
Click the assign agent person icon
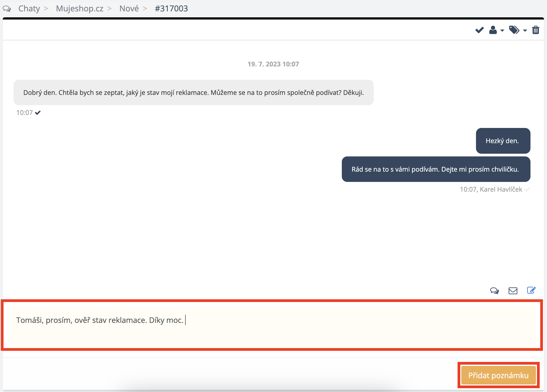click(x=493, y=30)
